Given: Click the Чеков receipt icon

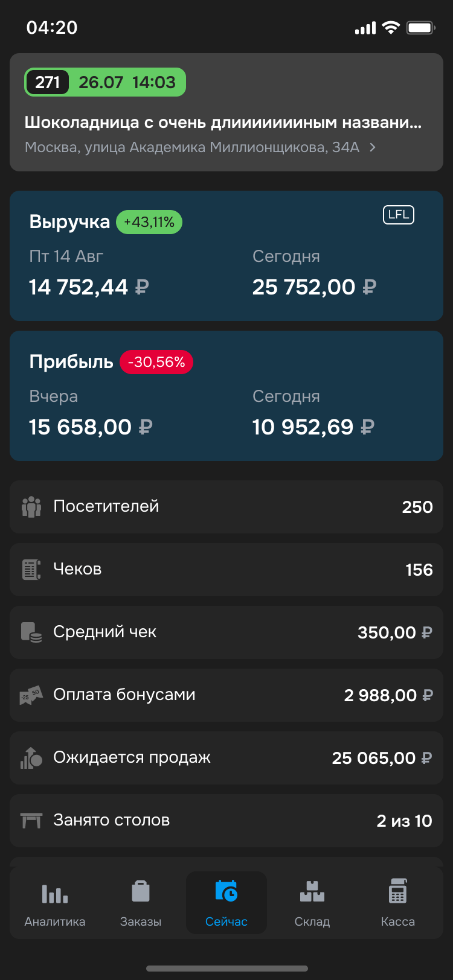Looking at the screenshot, I should tap(31, 570).
